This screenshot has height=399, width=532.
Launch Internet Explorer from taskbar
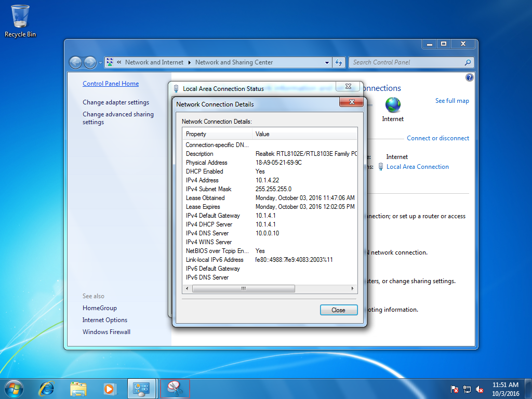point(46,389)
